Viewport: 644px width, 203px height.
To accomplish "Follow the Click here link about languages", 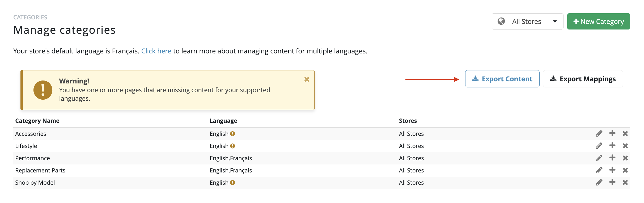I will pyautogui.click(x=156, y=51).
